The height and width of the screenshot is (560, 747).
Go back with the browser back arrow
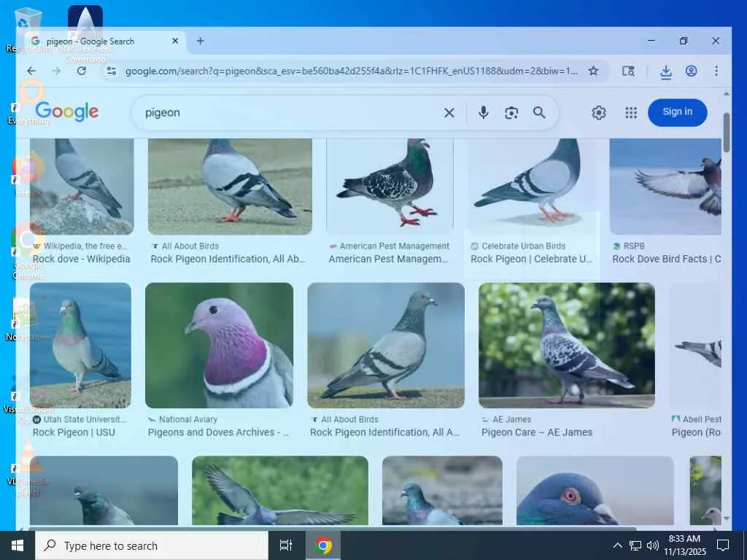click(31, 71)
